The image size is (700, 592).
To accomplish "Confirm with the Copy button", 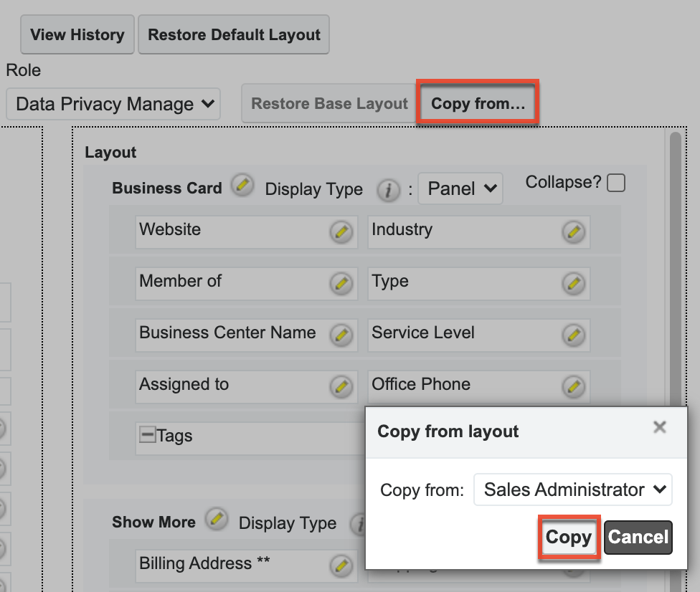I will (569, 538).
